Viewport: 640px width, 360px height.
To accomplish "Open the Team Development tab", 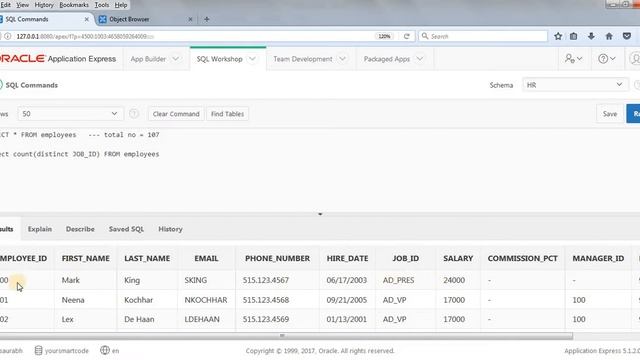I will pyautogui.click(x=303, y=59).
